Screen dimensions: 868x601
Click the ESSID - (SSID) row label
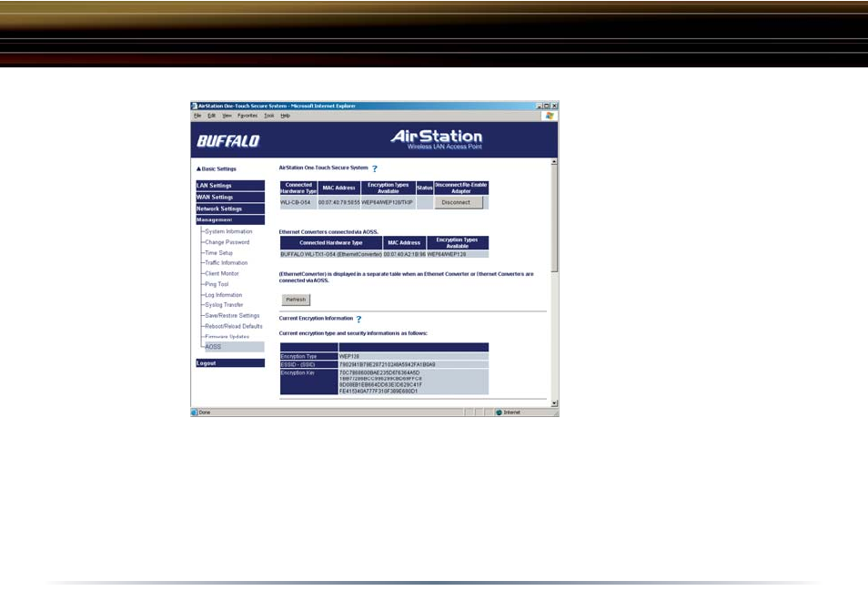coord(308,365)
